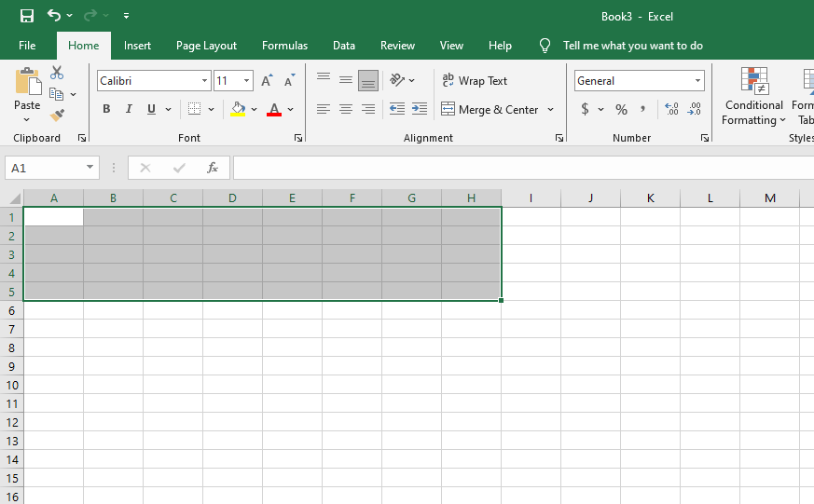Undo the last action

[x=54, y=15]
